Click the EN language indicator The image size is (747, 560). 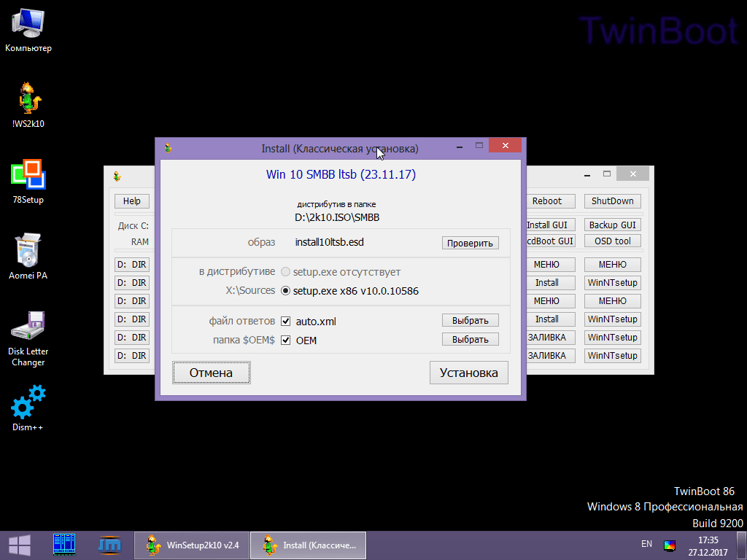pos(646,544)
